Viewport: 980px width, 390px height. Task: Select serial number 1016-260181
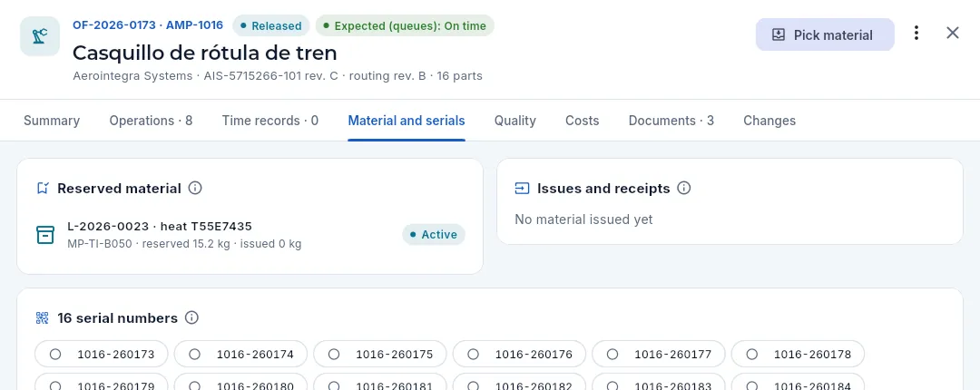click(x=380, y=382)
